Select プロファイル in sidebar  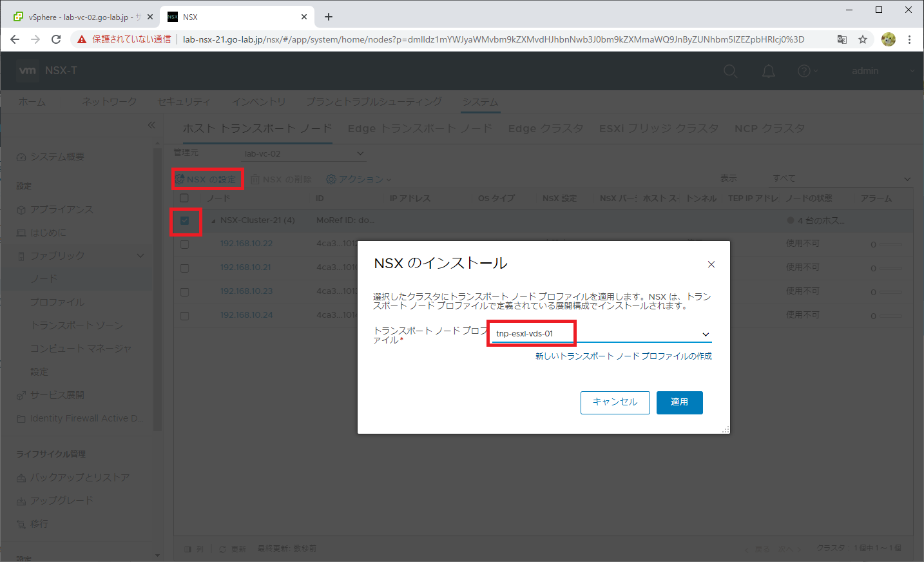click(x=57, y=302)
